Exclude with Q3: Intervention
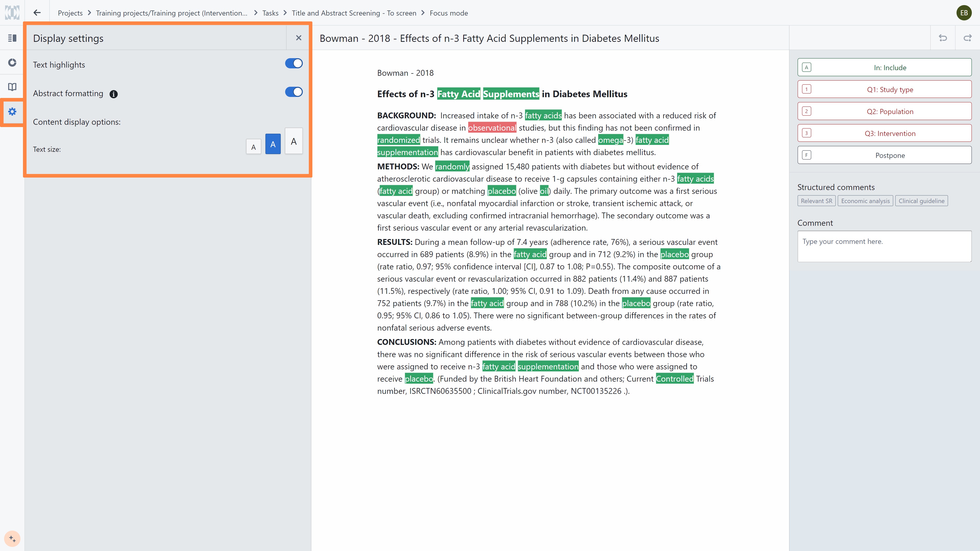 (884, 133)
